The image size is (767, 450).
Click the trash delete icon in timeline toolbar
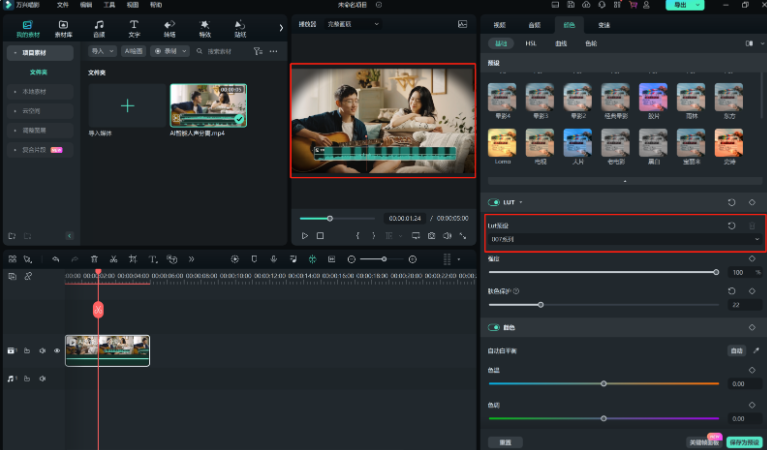click(94, 259)
